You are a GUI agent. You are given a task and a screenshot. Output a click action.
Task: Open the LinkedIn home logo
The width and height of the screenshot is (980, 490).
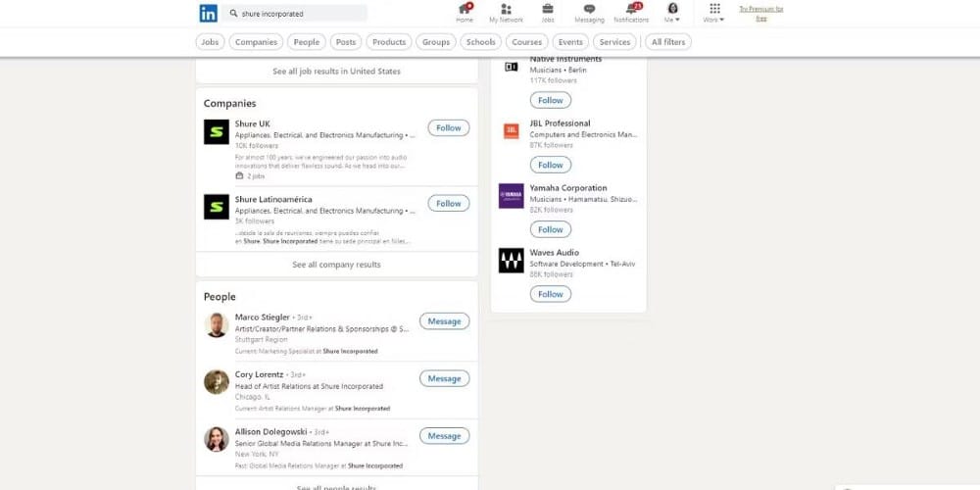(x=208, y=13)
